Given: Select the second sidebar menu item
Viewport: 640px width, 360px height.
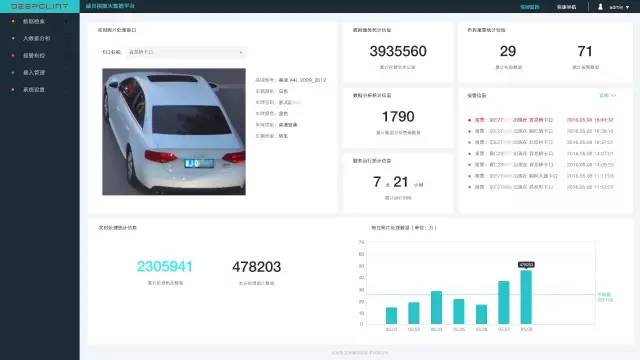Looking at the screenshot, I should click(x=36, y=38).
